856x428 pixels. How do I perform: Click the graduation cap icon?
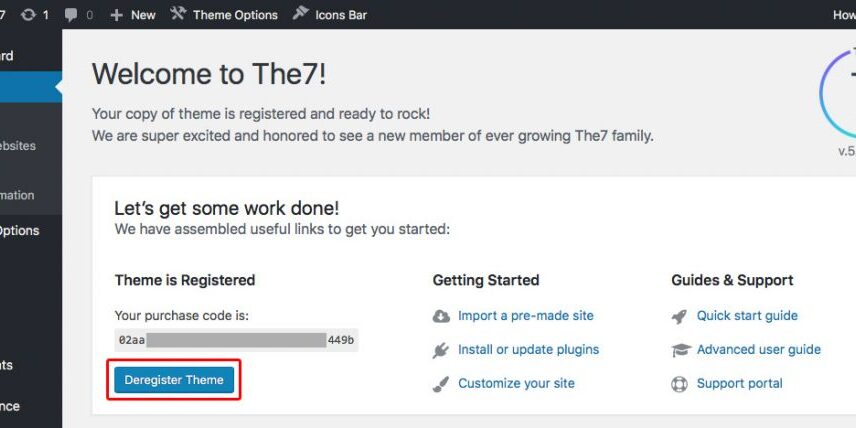(x=680, y=350)
